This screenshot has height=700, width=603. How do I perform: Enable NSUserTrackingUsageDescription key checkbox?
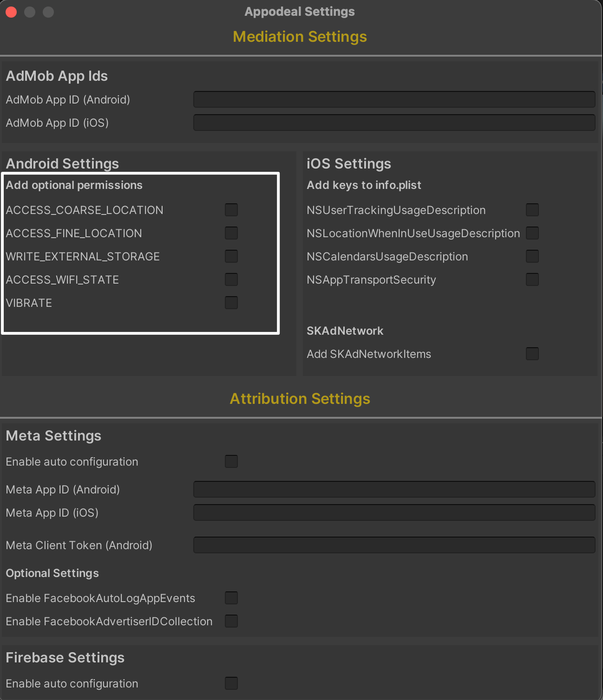pyautogui.click(x=532, y=210)
